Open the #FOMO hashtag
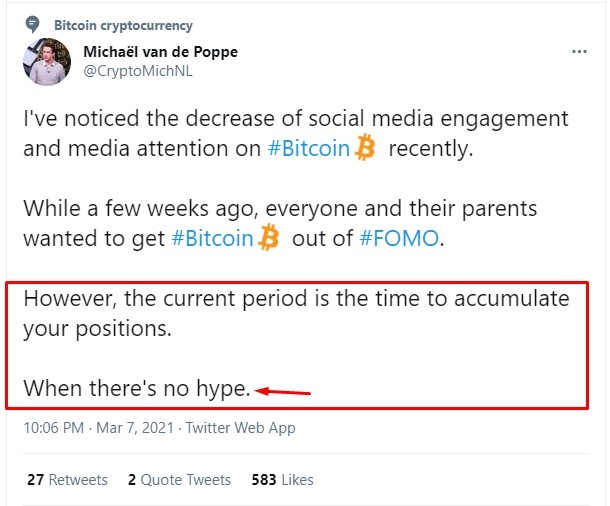The height and width of the screenshot is (506, 610). (x=399, y=238)
